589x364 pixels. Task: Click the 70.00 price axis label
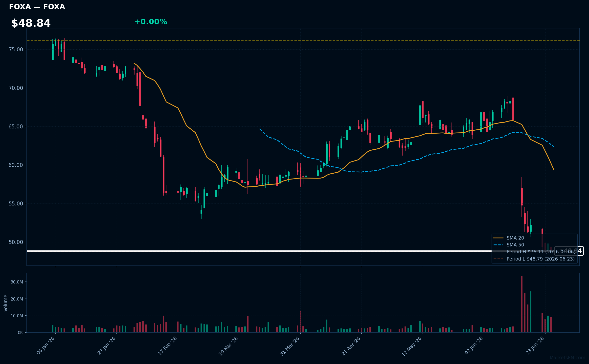point(16,88)
